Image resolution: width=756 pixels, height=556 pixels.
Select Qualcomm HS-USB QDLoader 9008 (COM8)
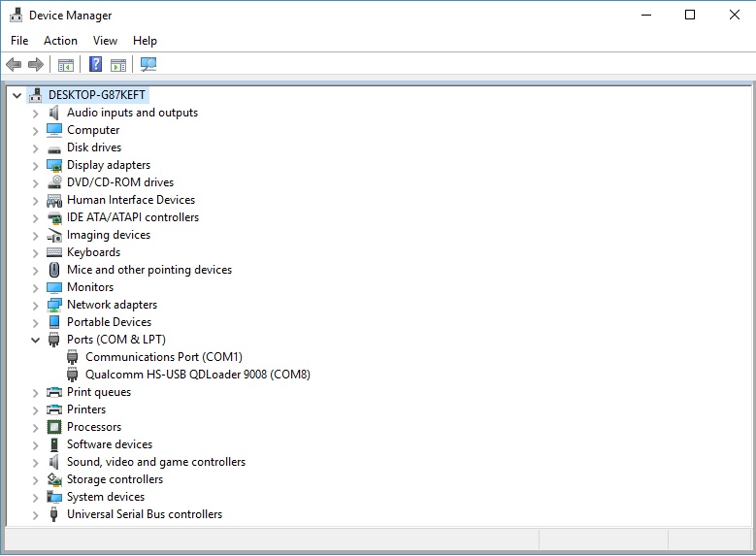[197, 375]
